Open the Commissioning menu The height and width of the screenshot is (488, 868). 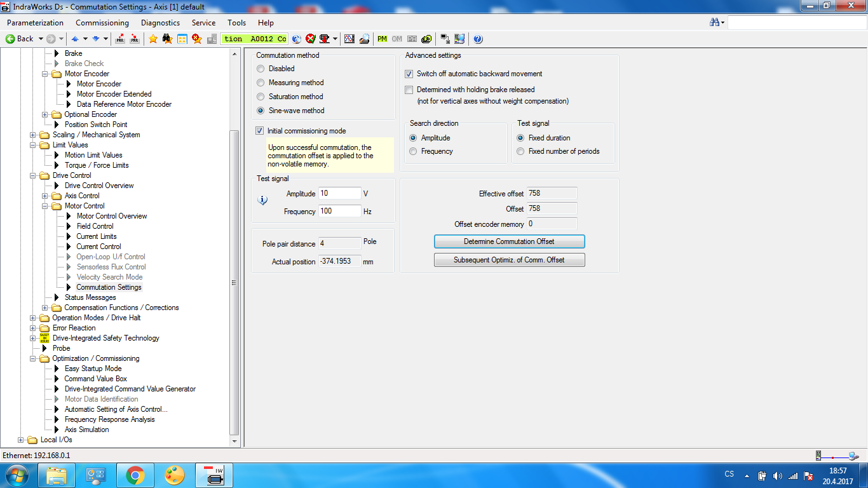pos(102,23)
